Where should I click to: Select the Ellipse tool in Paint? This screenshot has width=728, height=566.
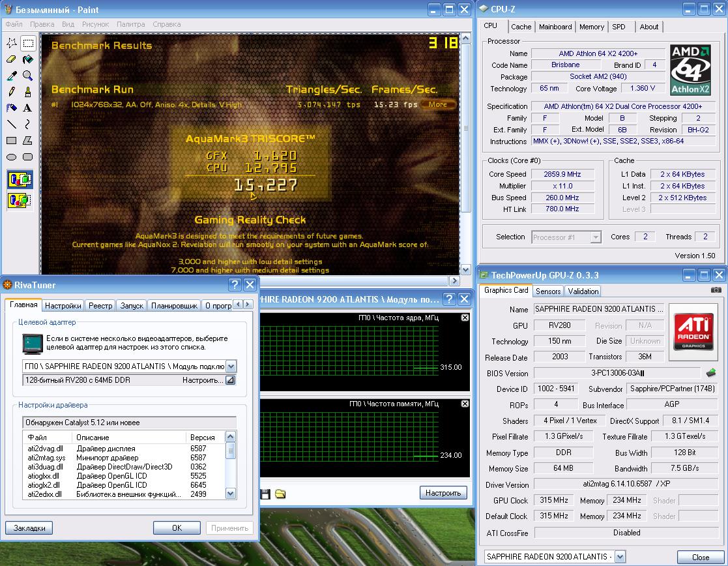(12, 156)
